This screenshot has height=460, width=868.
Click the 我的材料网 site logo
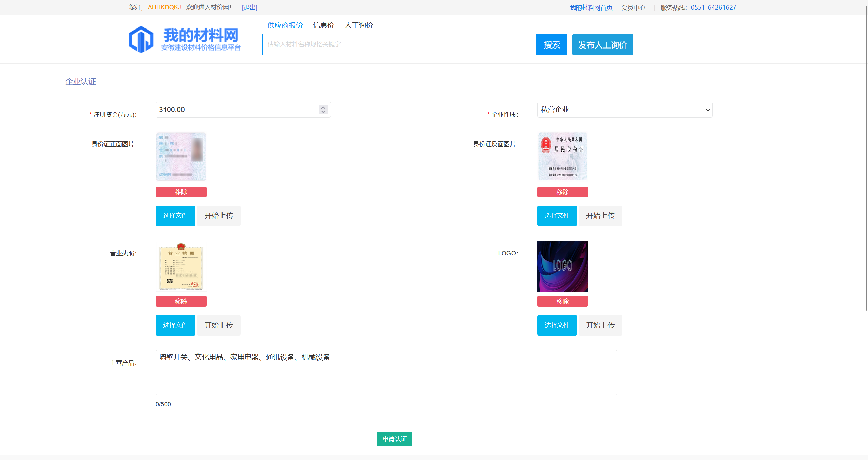[x=185, y=39]
